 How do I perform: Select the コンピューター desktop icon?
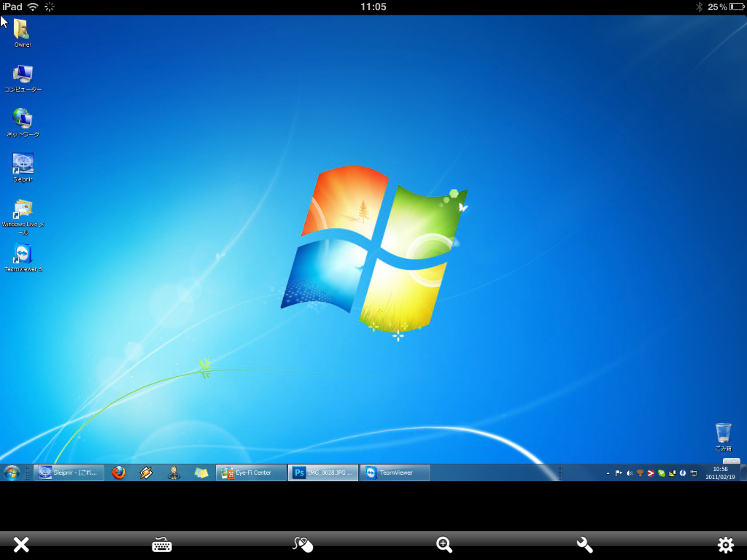pyautogui.click(x=23, y=78)
